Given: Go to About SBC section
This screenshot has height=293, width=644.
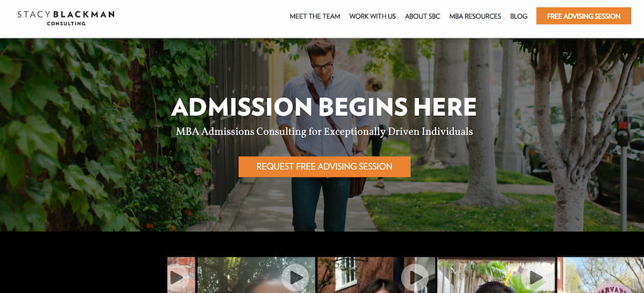Looking at the screenshot, I should point(422,17).
